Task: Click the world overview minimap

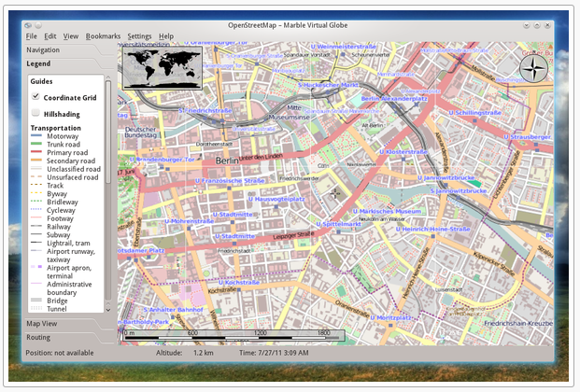Action: [163, 68]
